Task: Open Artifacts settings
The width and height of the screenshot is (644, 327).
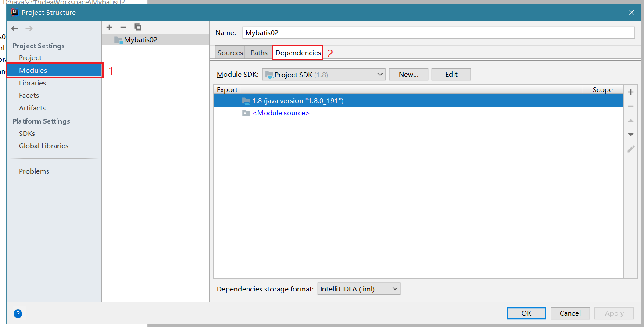Action: point(32,108)
